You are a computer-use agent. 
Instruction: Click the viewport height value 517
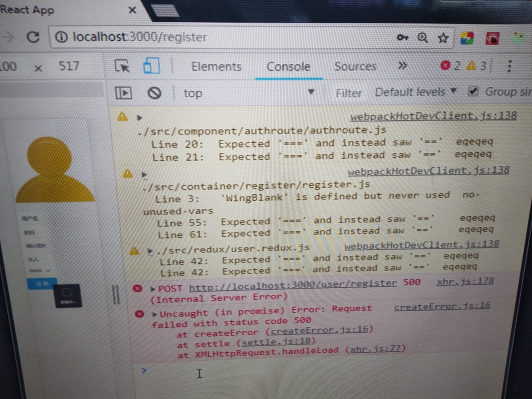click(69, 66)
